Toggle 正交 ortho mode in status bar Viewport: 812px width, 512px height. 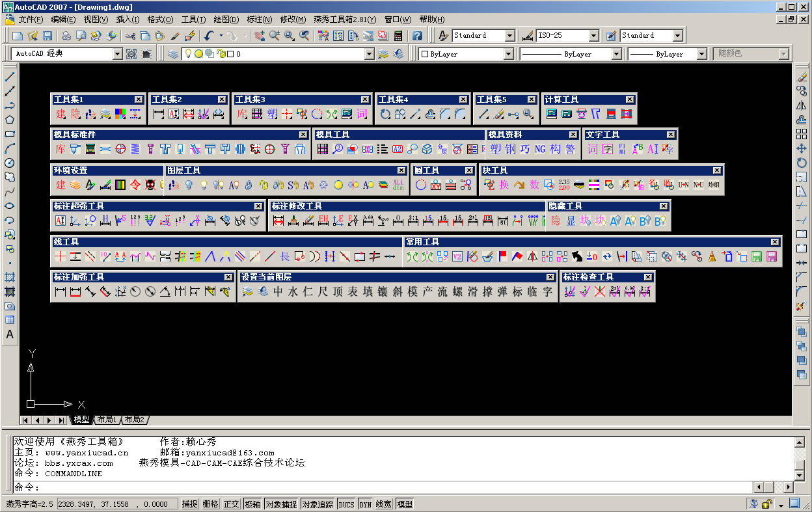231,504
